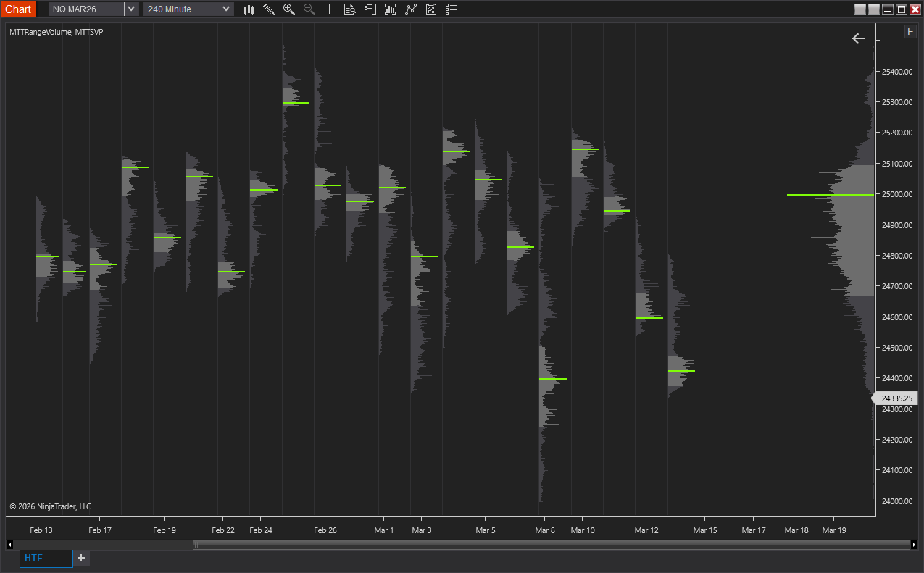Switch to the HTF tab
Image resolution: width=924 pixels, height=573 pixels.
pyautogui.click(x=45, y=559)
